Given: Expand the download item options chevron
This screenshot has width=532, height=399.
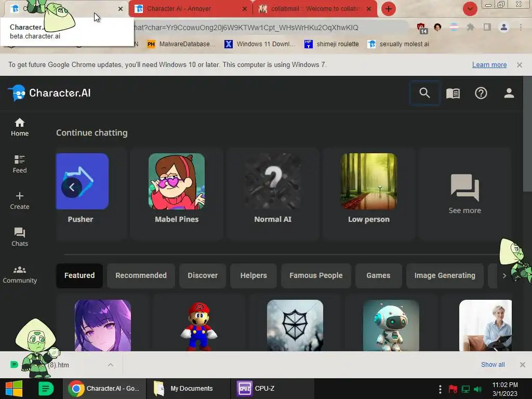Looking at the screenshot, I should coord(111,365).
